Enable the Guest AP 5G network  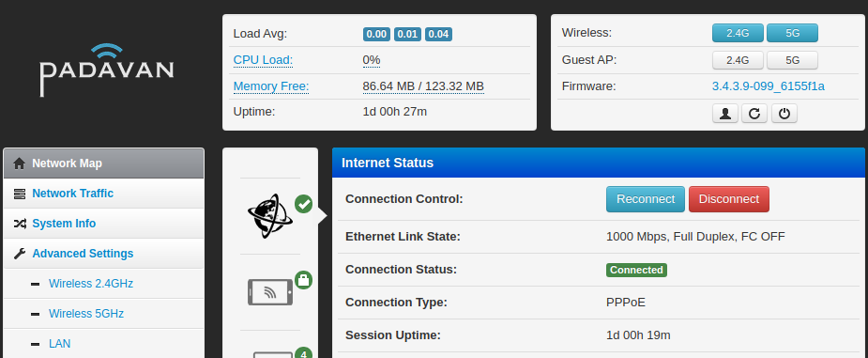pyautogui.click(x=792, y=60)
